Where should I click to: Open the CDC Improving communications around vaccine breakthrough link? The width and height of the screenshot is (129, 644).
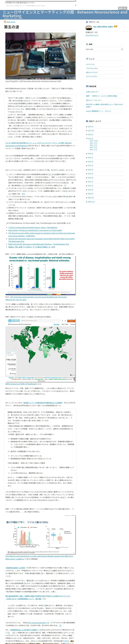36,298
